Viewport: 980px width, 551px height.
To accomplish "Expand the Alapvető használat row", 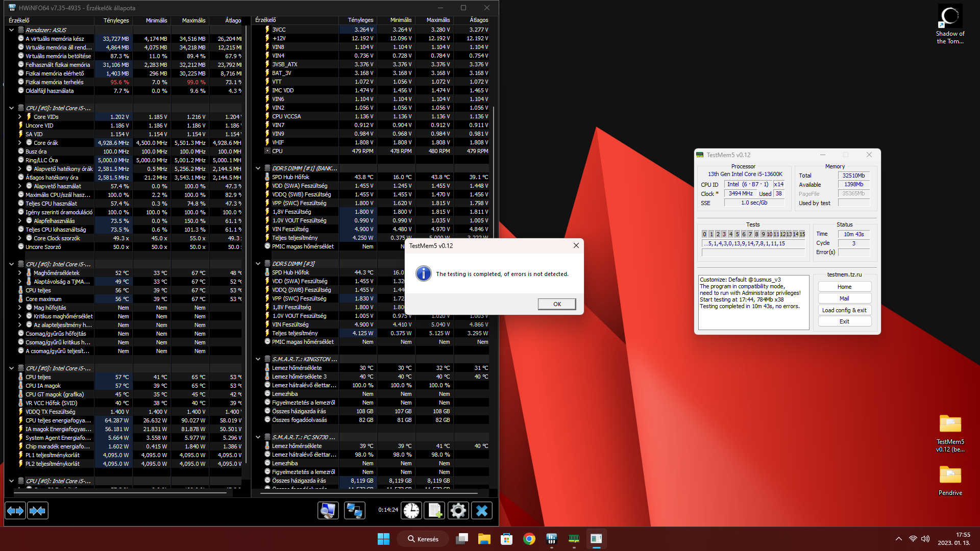I will click(x=20, y=186).
